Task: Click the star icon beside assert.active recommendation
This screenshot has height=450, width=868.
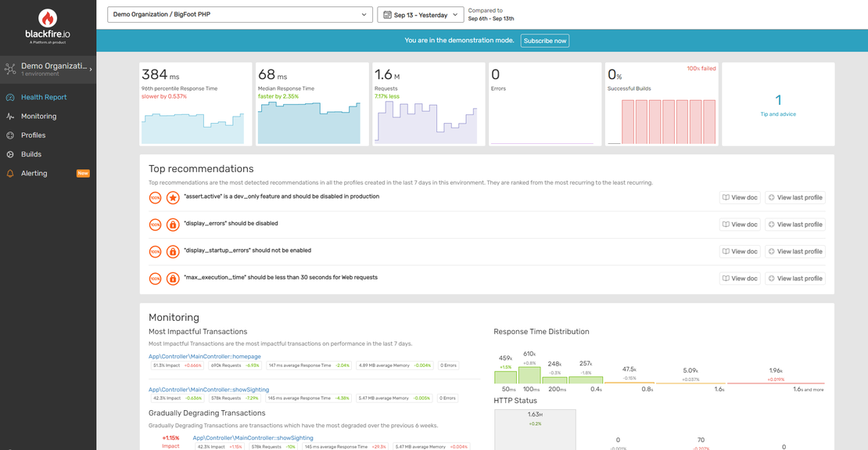Action: tap(173, 198)
